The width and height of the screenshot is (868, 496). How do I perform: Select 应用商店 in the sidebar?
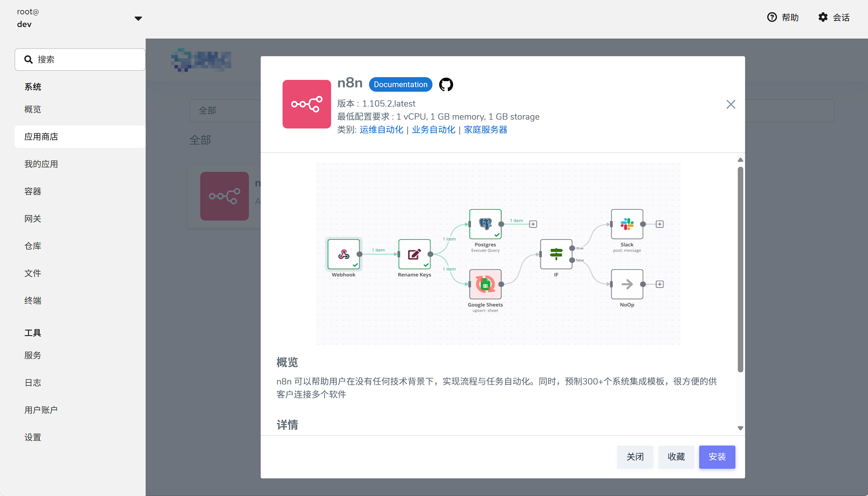click(41, 137)
